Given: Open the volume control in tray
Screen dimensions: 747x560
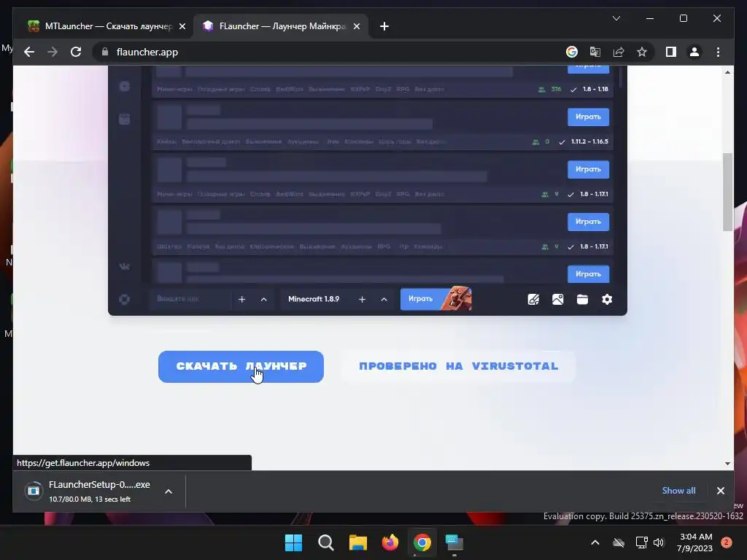Looking at the screenshot, I should tap(659, 542).
